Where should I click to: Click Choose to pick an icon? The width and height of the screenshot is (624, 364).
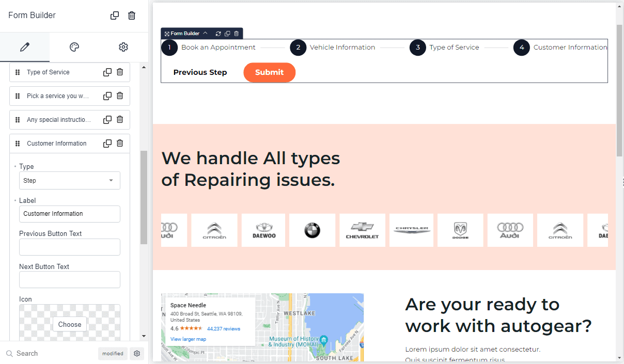point(70,324)
